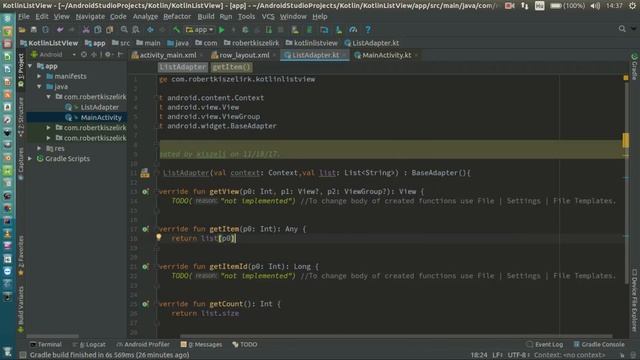Click override gutter icon beside getCount
640x360 pixels.
pos(145,304)
